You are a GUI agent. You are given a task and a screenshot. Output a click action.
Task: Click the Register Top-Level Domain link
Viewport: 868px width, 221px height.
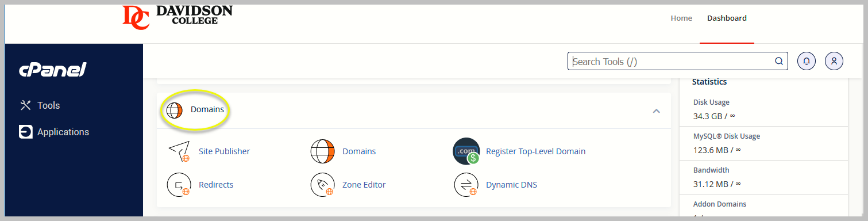click(x=536, y=151)
